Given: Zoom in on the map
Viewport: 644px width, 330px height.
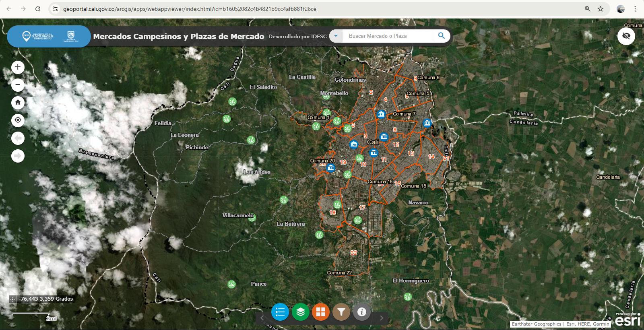Looking at the screenshot, I should [x=18, y=67].
